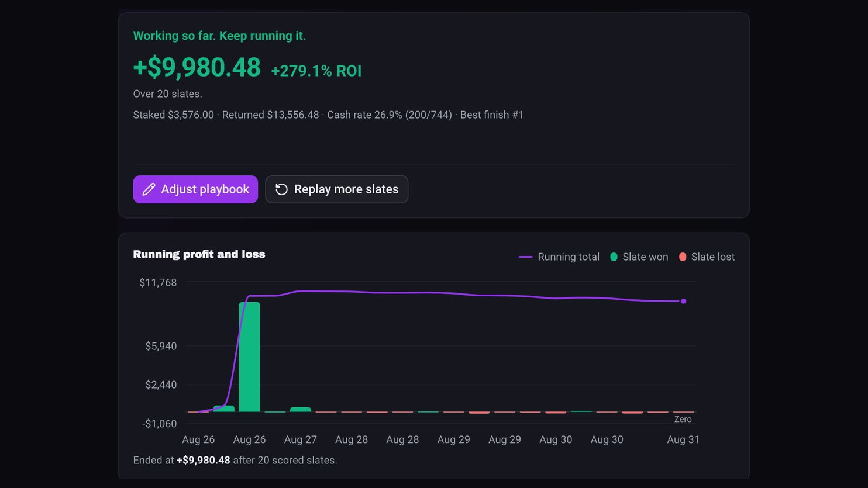Click the tallest green slate bar
The image size is (868, 488).
pos(249,357)
